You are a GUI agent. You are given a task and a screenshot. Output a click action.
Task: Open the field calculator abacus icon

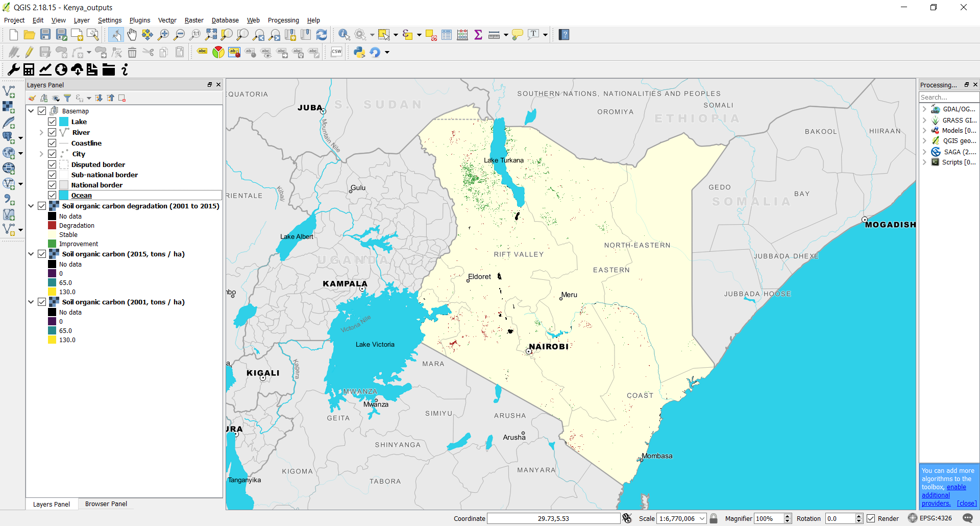coord(462,35)
